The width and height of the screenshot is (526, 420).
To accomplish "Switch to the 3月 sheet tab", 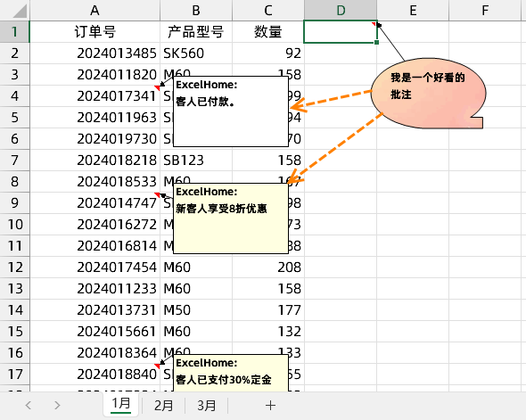I will (206, 405).
